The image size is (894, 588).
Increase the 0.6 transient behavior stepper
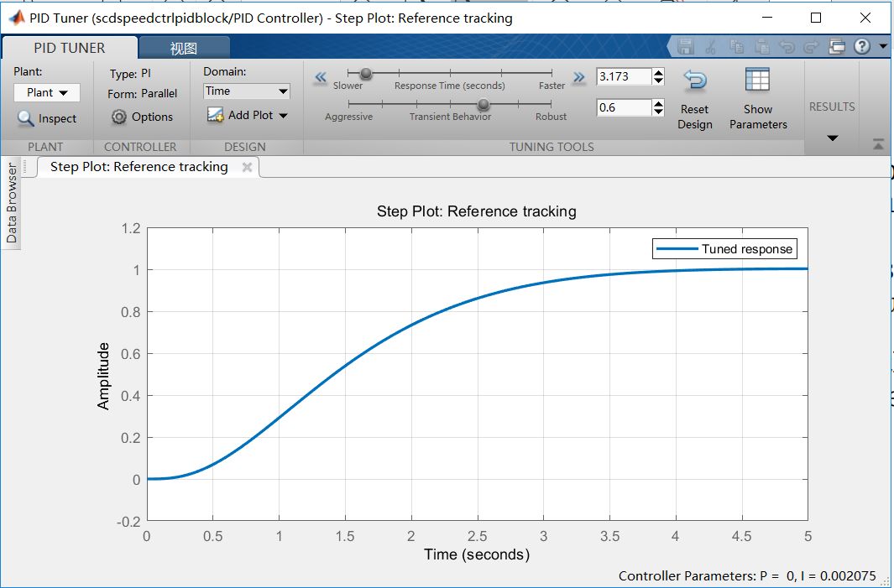pos(658,103)
